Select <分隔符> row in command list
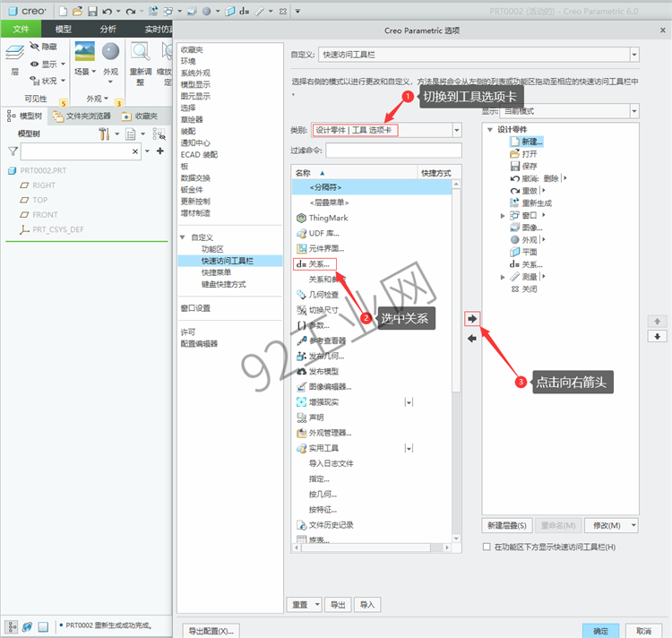The width and height of the screenshot is (672, 638). tap(372, 187)
